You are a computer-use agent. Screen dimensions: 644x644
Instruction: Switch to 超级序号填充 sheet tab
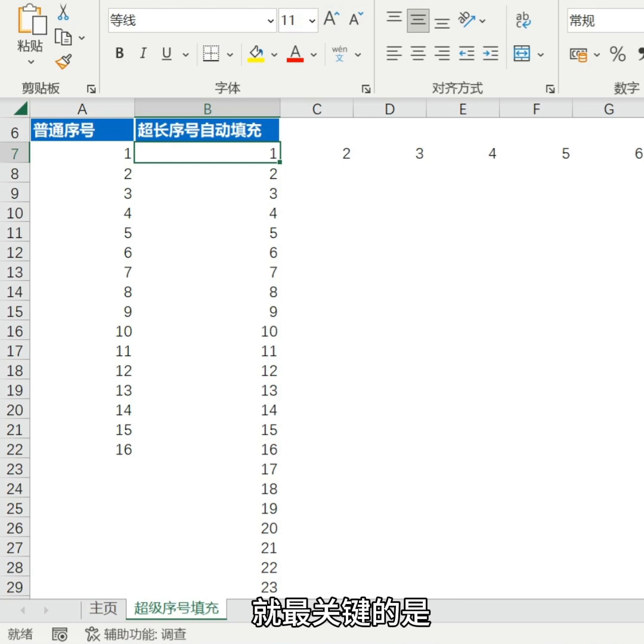point(176,608)
